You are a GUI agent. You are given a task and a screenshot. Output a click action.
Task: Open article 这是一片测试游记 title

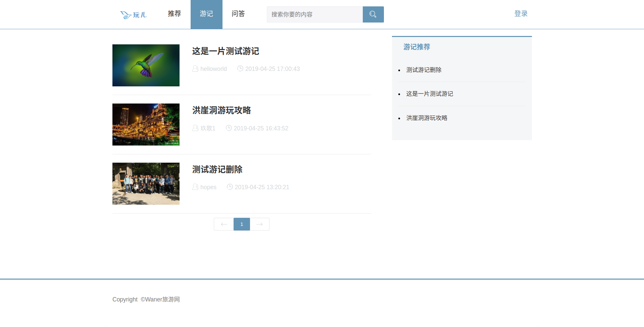point(226,51)
